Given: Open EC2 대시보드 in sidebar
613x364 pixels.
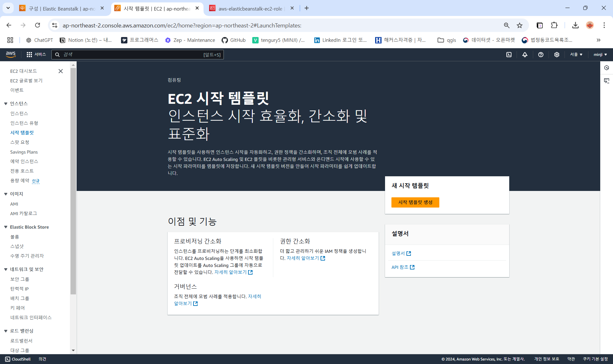Looking at the screenshot, I should [x=23, y=71].
